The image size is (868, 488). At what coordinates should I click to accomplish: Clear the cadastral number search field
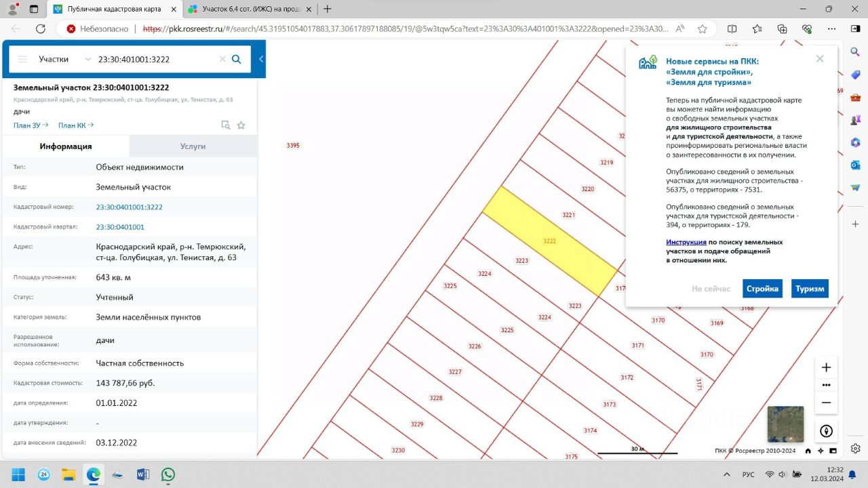pos(222,59)
